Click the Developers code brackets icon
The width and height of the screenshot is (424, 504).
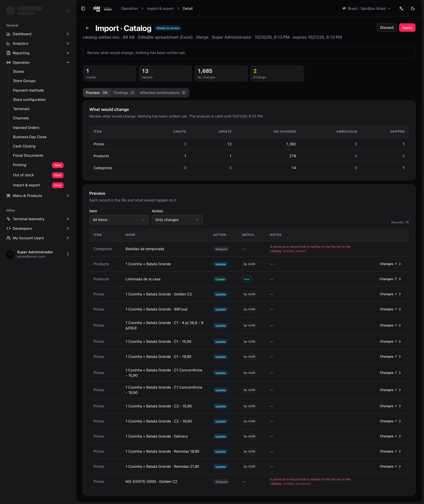tap(8, 229)
